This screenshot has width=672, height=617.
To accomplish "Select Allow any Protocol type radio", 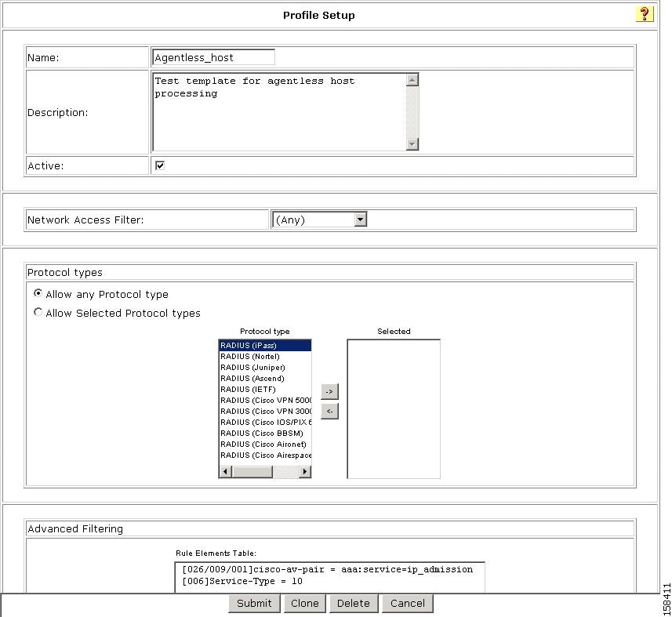I will [38, 293].
